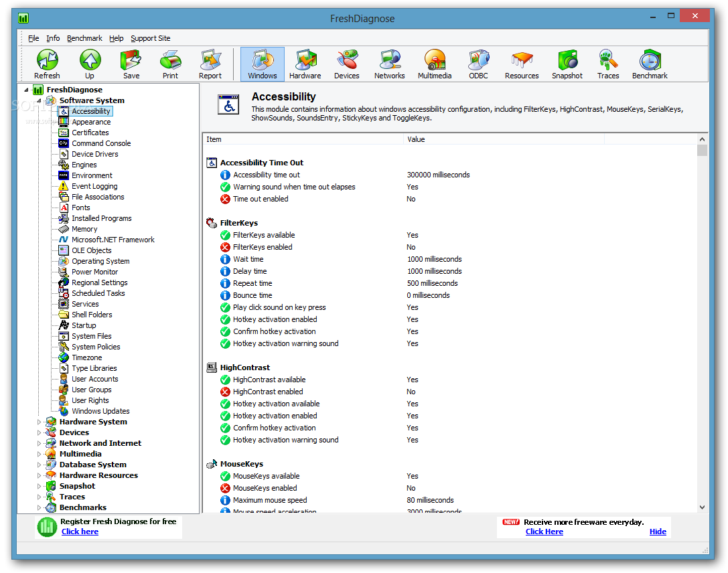Open Installed Programs tree item
728x573 pixels.
click(x=101, y=218)
